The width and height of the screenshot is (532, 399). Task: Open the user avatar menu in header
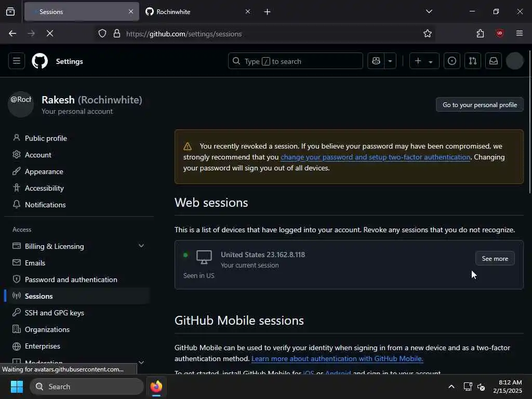(x=515, y=61)
